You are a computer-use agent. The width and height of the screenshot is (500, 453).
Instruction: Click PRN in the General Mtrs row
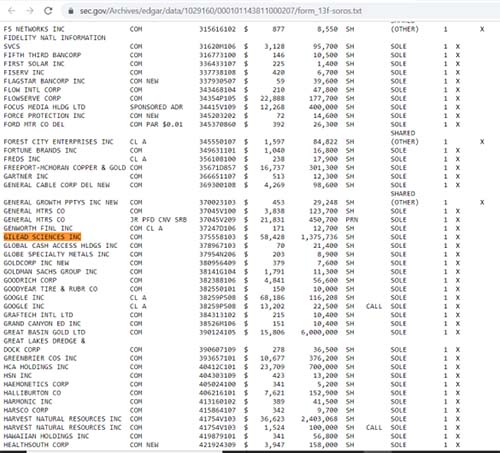tap(352, 220)
